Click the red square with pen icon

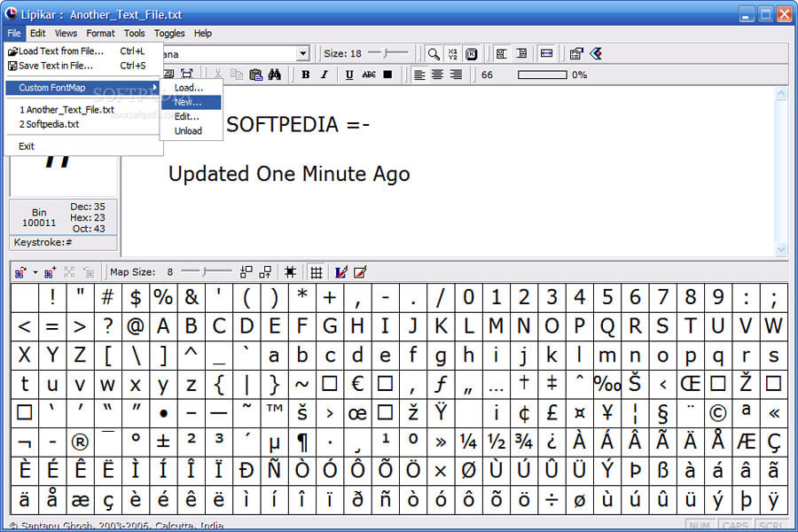(x=360, y=272)
